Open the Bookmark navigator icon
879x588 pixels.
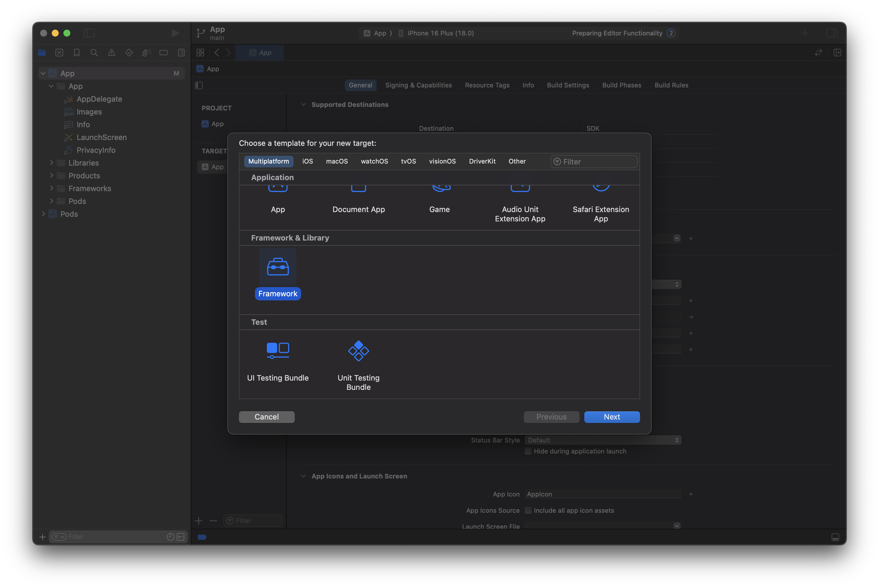tap(76, 53)
